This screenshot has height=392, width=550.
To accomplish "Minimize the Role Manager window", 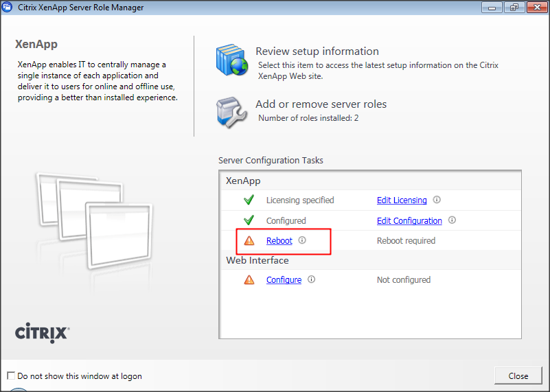I will [x=492, y=8].
